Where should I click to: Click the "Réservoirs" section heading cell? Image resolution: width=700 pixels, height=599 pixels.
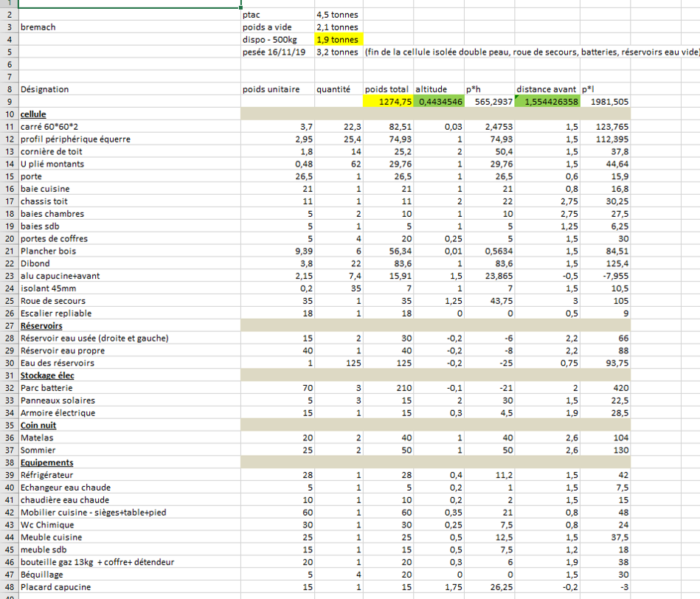pyautogui.click(x=41, y=325)
